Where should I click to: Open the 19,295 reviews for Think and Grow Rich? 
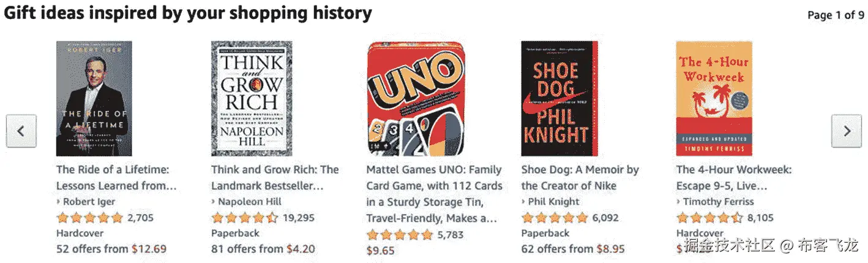(x=298, y=218)
